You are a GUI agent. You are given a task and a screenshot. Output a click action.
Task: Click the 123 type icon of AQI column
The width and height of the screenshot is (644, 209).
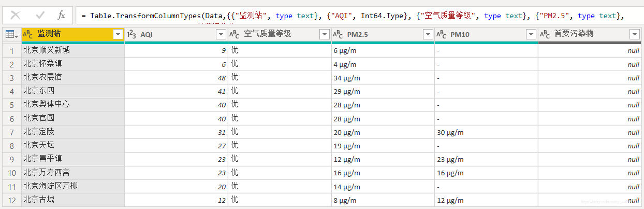pos(131,34)
